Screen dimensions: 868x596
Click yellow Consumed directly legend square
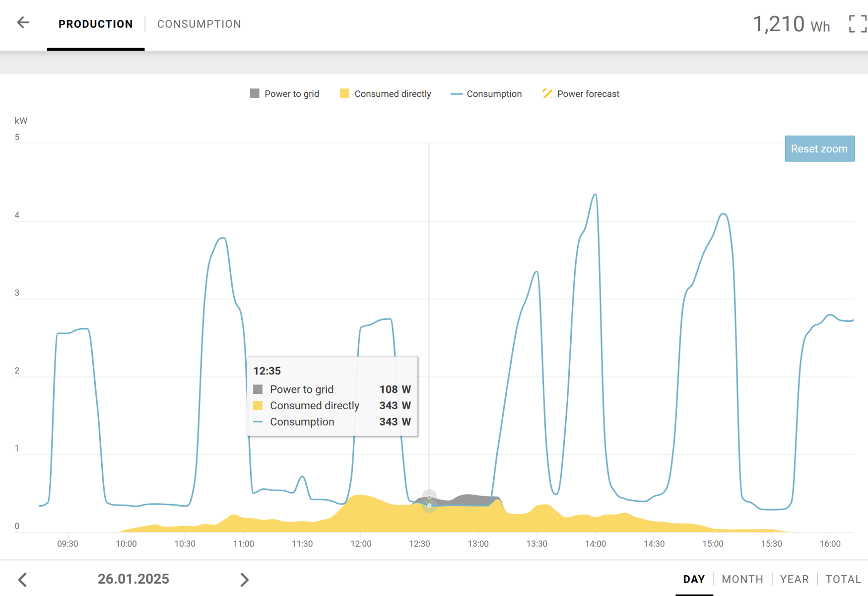344,93
